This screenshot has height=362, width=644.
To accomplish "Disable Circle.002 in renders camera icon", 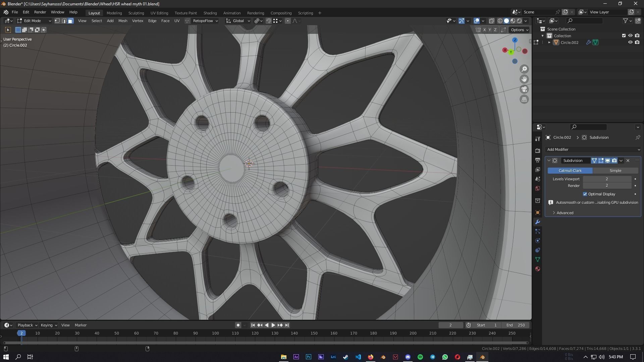I will point(637,42).
